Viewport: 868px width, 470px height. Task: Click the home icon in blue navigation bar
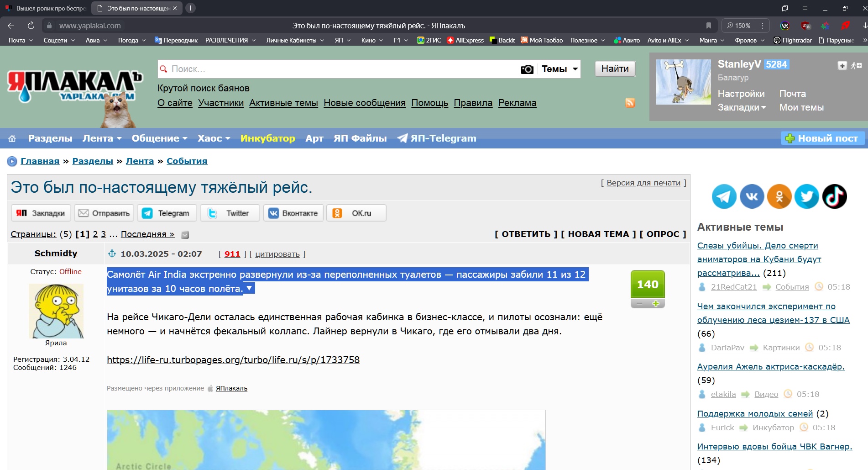(x=12, y=138)
